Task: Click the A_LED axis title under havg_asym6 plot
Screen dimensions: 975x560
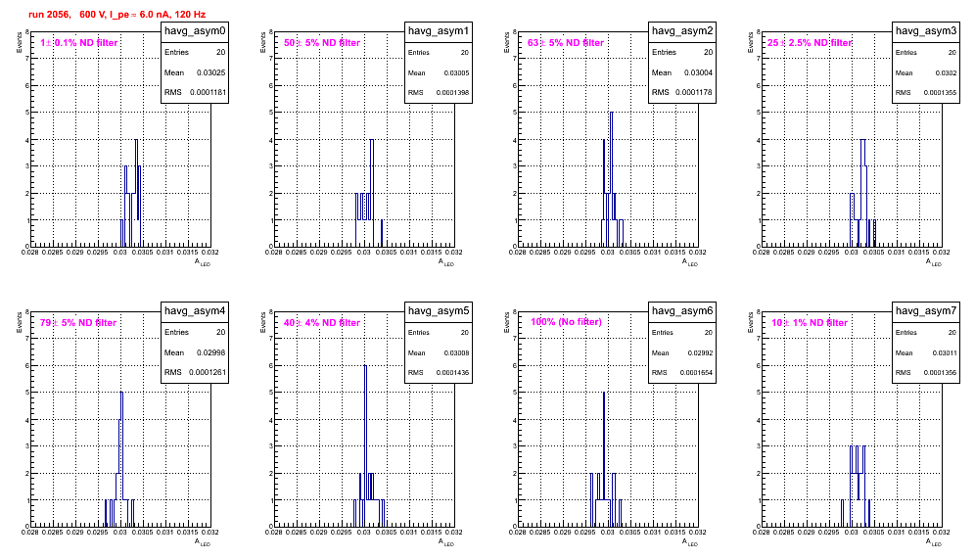Action: pos(690,542)
